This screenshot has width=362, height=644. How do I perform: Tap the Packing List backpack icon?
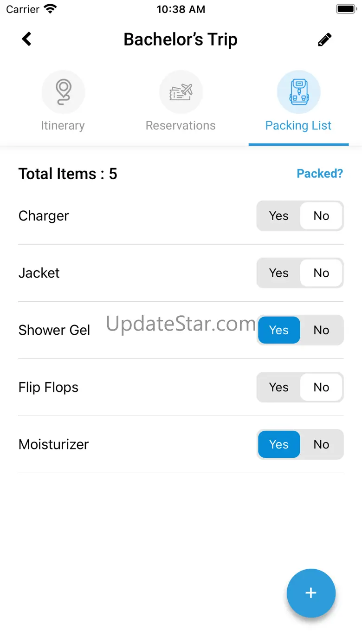tap(298, 92)
